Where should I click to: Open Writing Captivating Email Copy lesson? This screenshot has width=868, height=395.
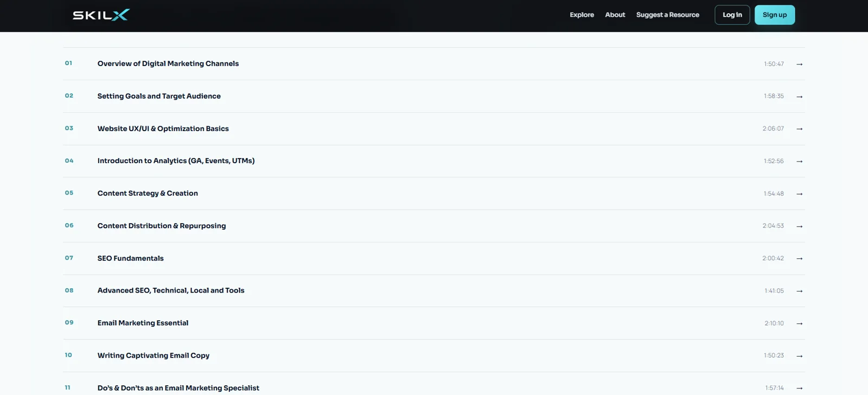coord(154,355)
